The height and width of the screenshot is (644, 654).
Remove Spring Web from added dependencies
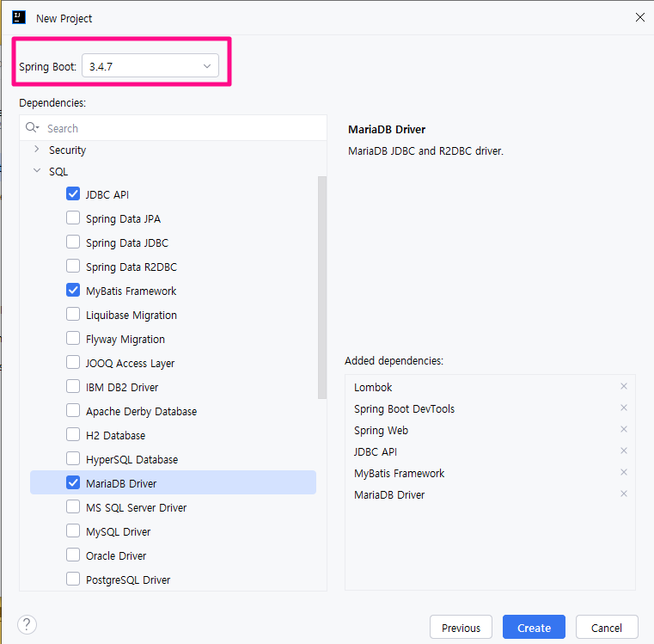[x=624, y=429]
